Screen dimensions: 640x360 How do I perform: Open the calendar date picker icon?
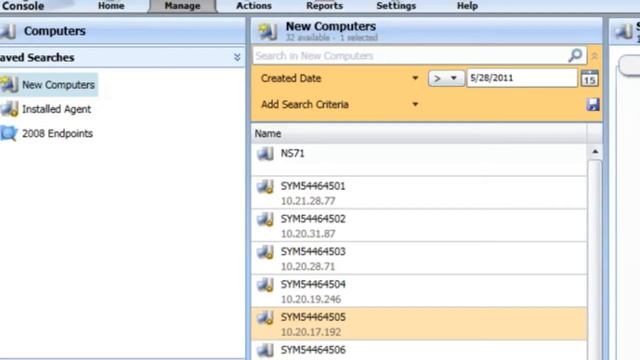(589, 78)
